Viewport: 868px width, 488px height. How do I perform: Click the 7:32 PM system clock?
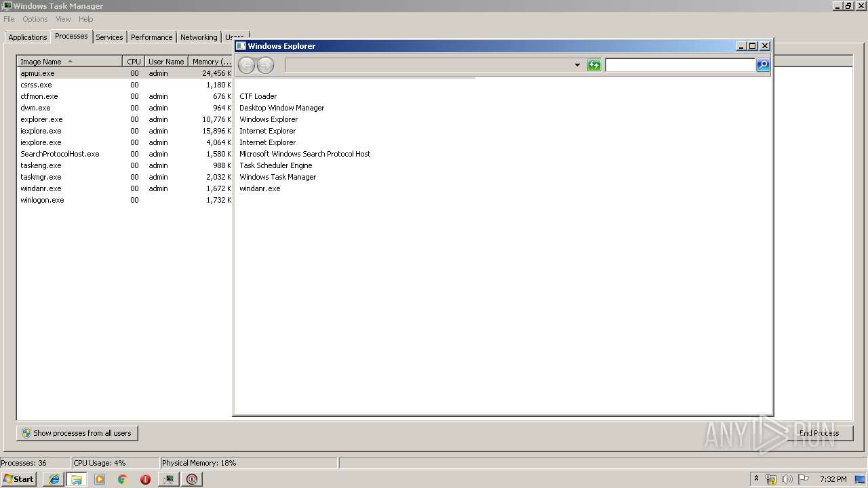[833, 479]
